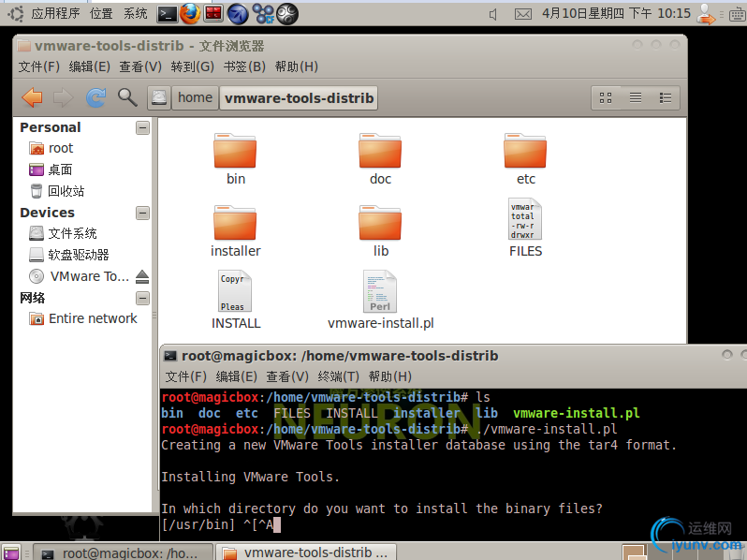747x560 pixels.
Task: Collapse the Personal sidebar section
Action: click(142, 127)
